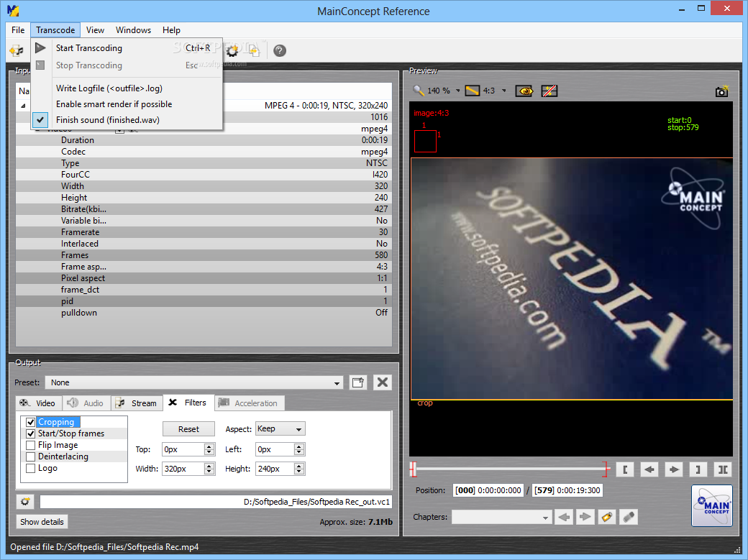Adjust the Top crop stepper
This screenshot has height=560, width=748.
(209, 449)
